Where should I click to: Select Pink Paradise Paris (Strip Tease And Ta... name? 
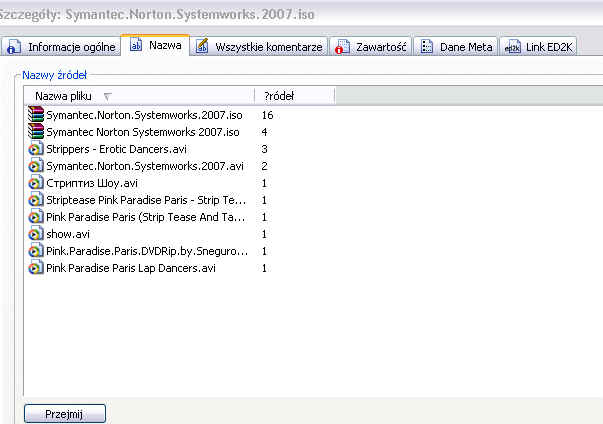click(x=146, y=217)
